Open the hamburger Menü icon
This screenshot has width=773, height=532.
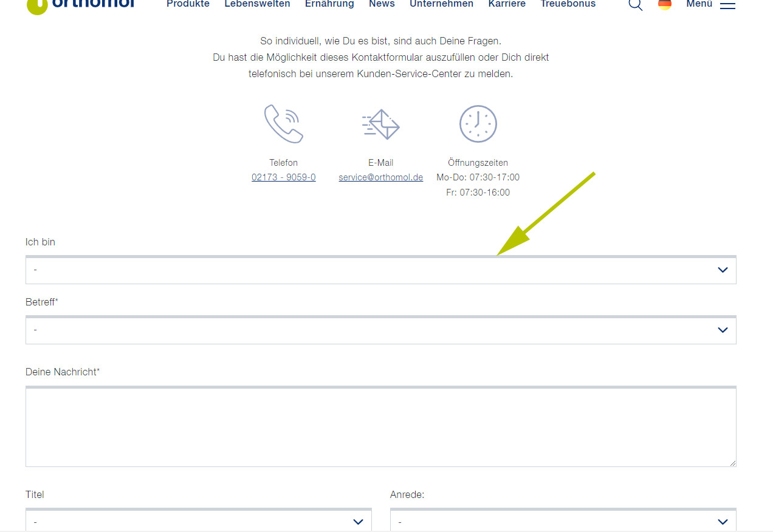click(727, 5)
